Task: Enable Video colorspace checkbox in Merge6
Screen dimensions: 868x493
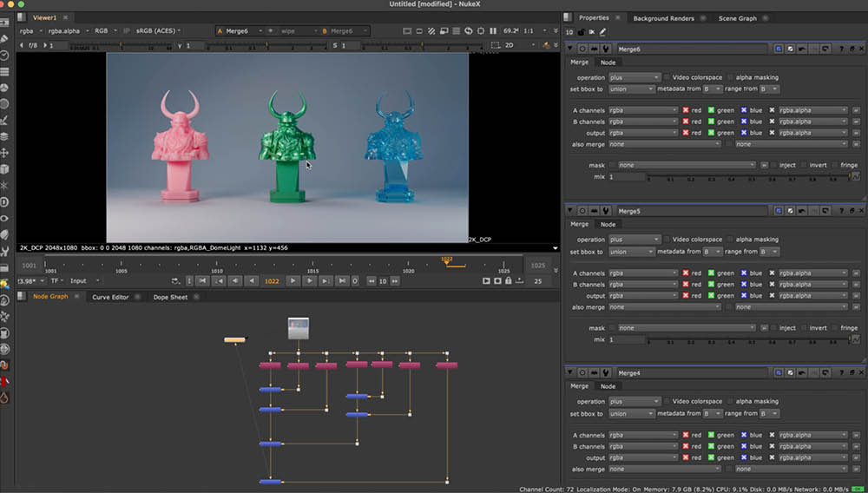Action: tap(667, 77)
